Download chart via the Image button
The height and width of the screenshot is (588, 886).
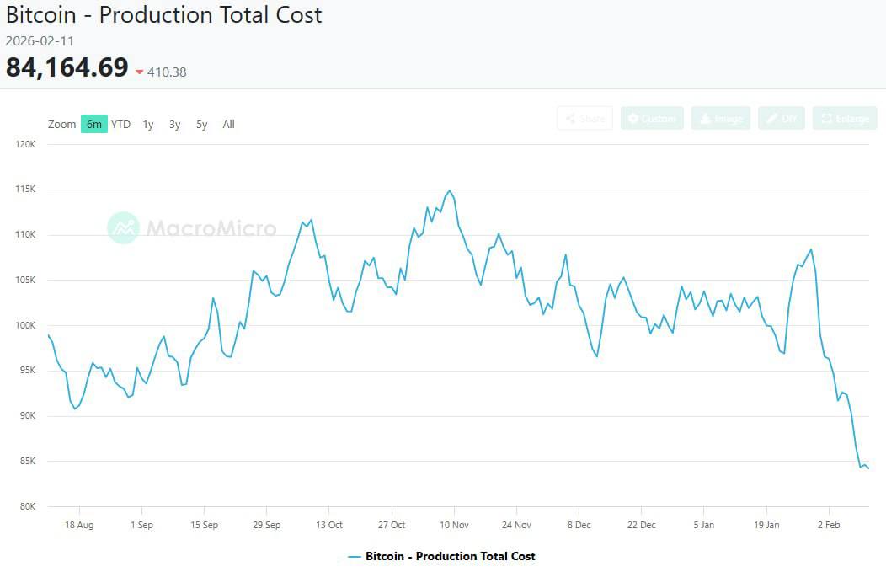(x=720, y=119)
